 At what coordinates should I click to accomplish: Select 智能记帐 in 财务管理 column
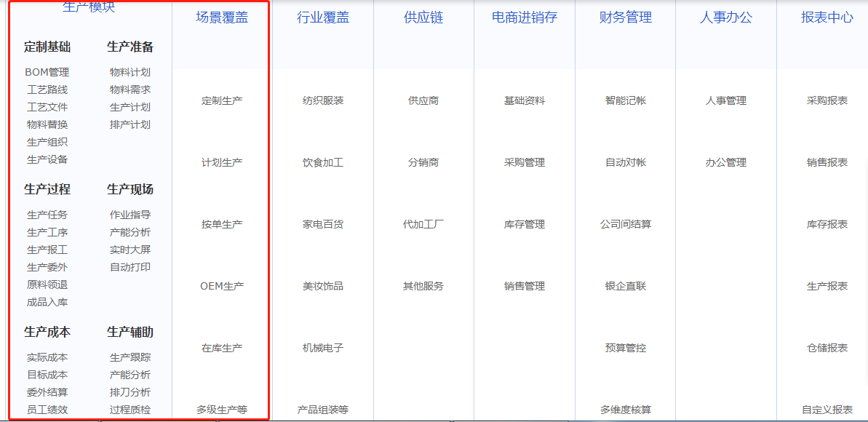click(624, 100)
